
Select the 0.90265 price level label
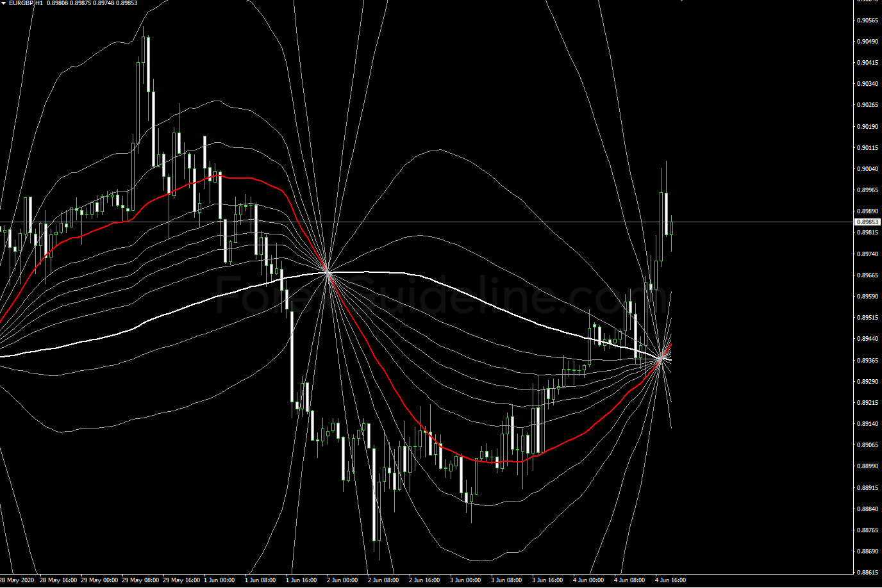click(x=868, y=105)
